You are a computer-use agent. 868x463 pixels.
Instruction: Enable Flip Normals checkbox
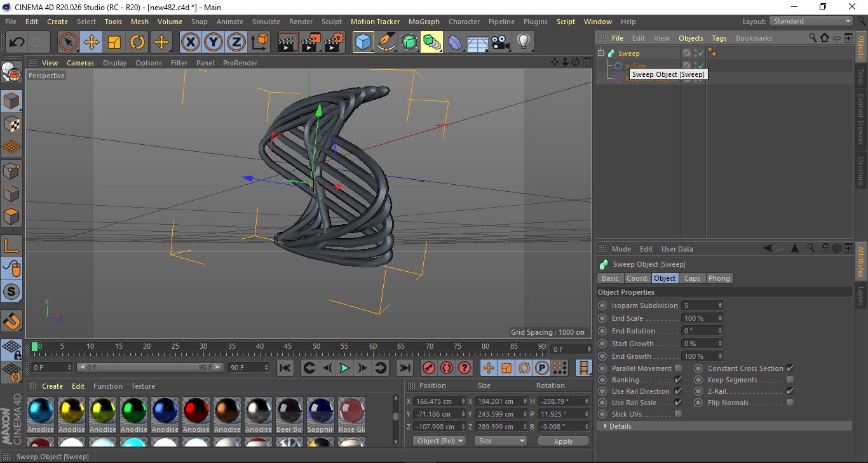(790, 403)
